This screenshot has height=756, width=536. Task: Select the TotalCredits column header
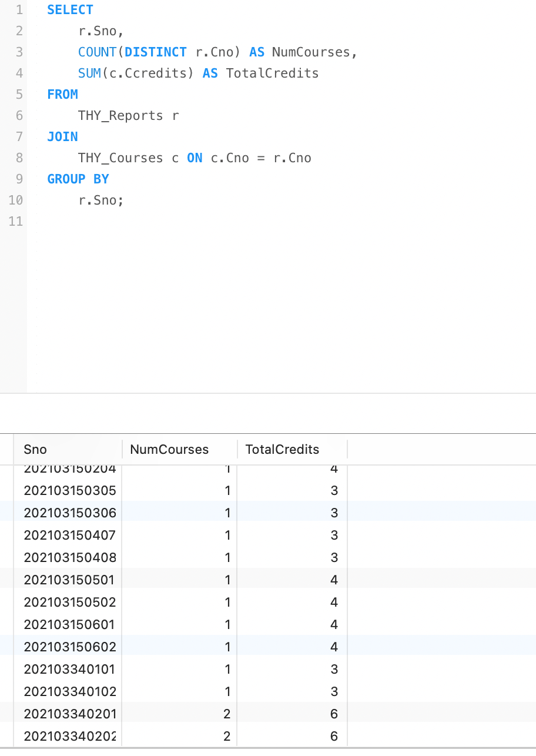(282, 450)
